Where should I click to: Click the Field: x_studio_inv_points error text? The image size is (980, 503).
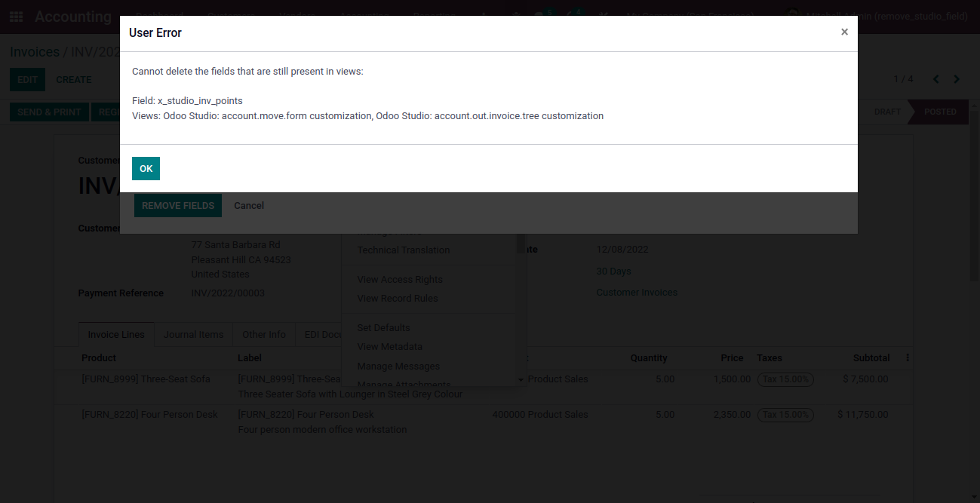coord(187,100)
